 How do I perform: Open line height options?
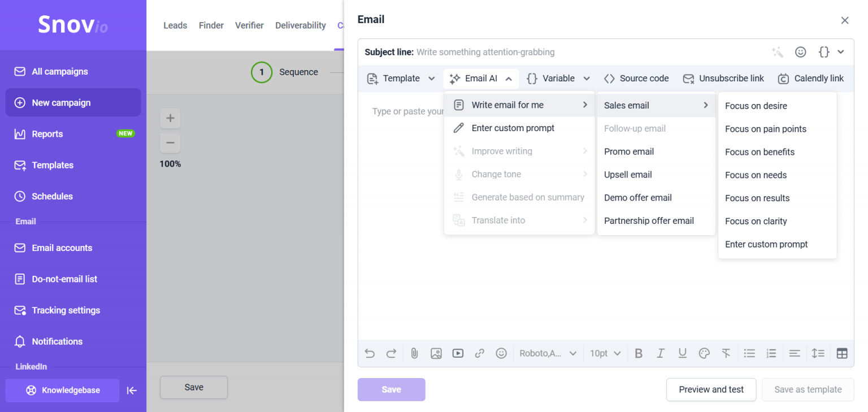tap(818, 353)
